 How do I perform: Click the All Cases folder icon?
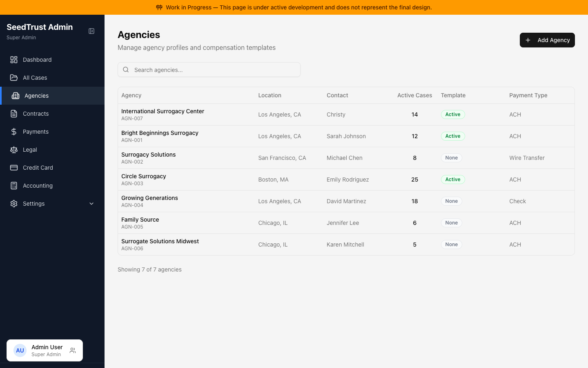pyautogui.click(x=14, y=78)
